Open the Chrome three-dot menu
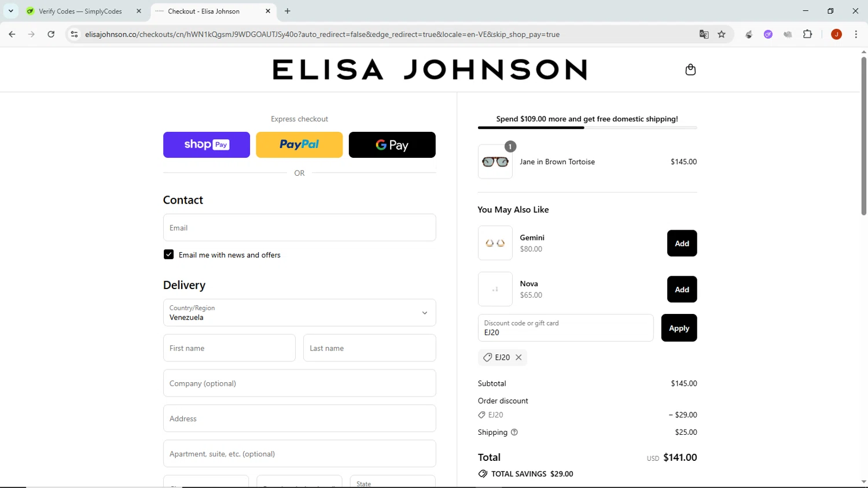 click(x=856, y=34)
